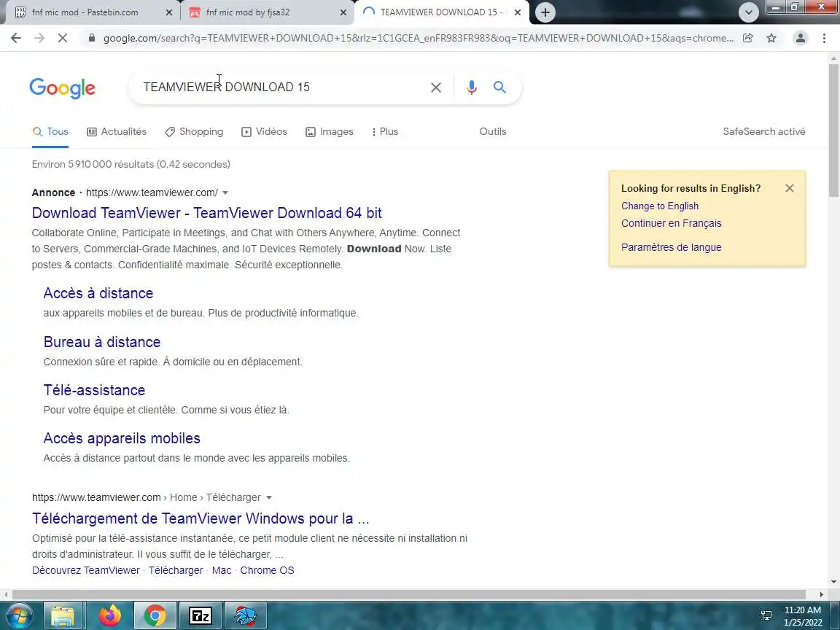Click the vertical scrollbar thumb
This screenshot has width=840, height=630.
point(833,130)
